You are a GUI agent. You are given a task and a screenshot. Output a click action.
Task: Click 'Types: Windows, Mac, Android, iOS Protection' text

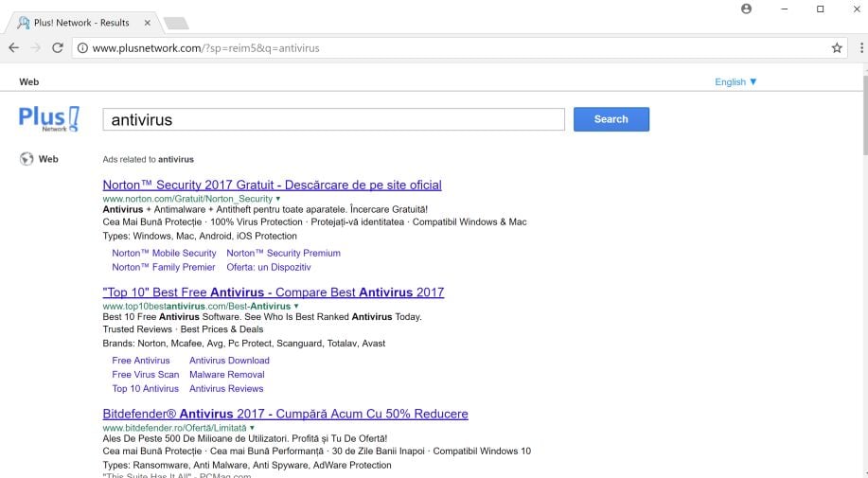pos(200,237)
